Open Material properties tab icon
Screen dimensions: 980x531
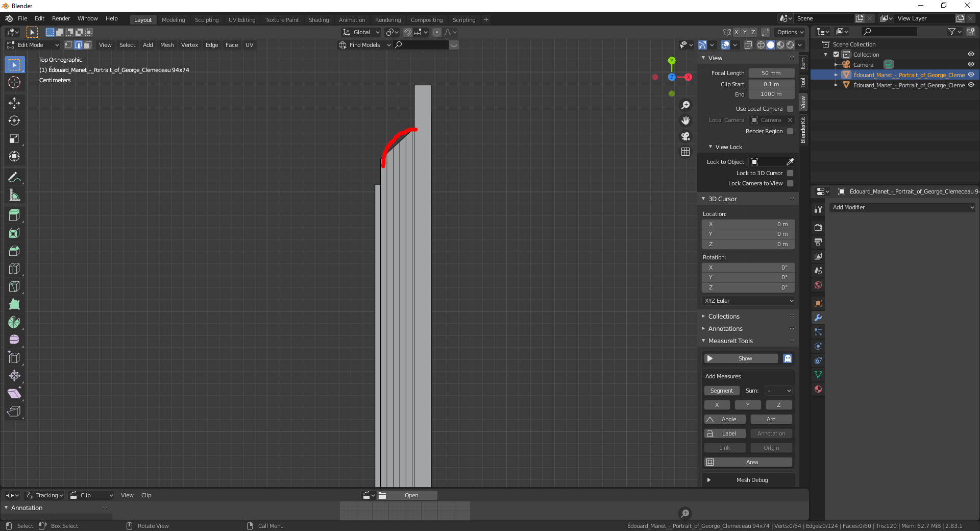pos(818,389)
